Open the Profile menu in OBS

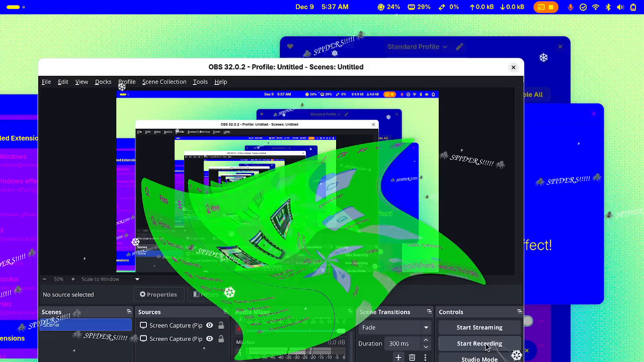click(127, 82)
